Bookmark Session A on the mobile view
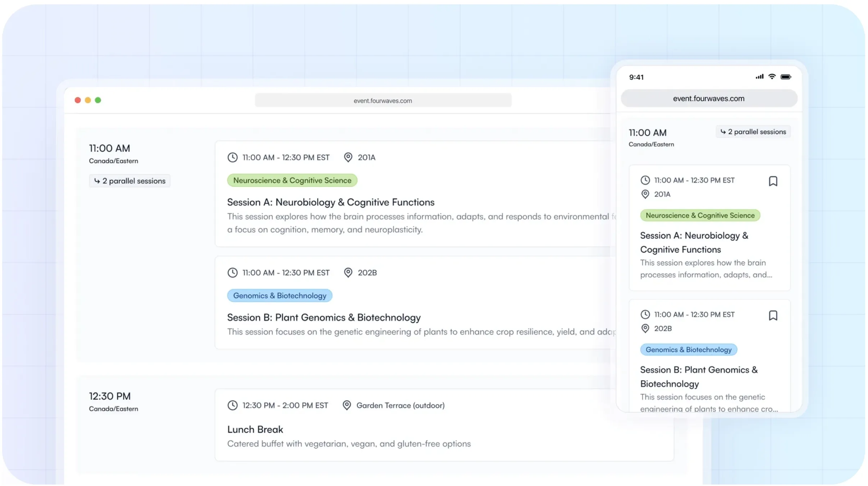This screenshot has height=486, width=868. [773, 181]
